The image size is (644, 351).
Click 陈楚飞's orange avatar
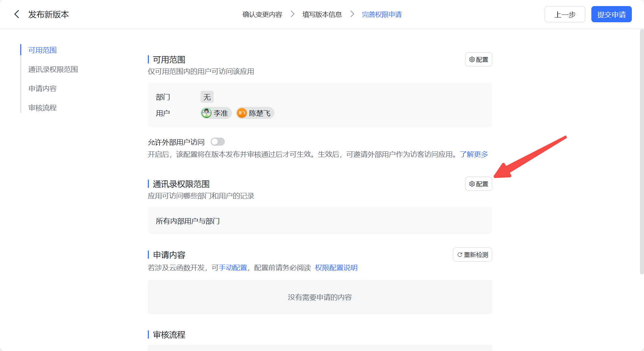pyautogui.click(x=242, y=113)
